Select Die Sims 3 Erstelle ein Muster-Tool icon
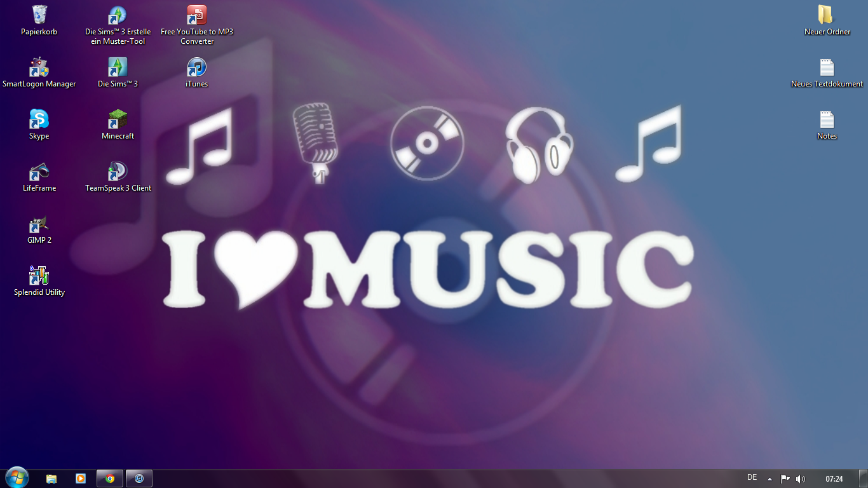This screenshot has width=868, height=488. point(118,15)
